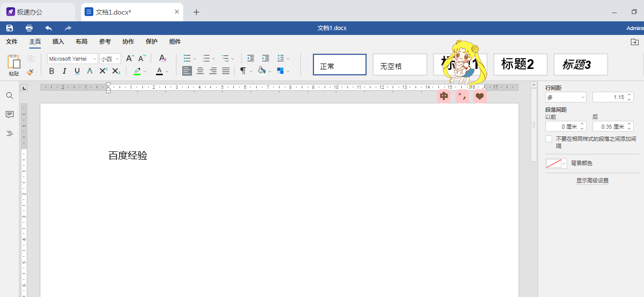Show nonprinting paragraph marks

[x=243, y=71]
